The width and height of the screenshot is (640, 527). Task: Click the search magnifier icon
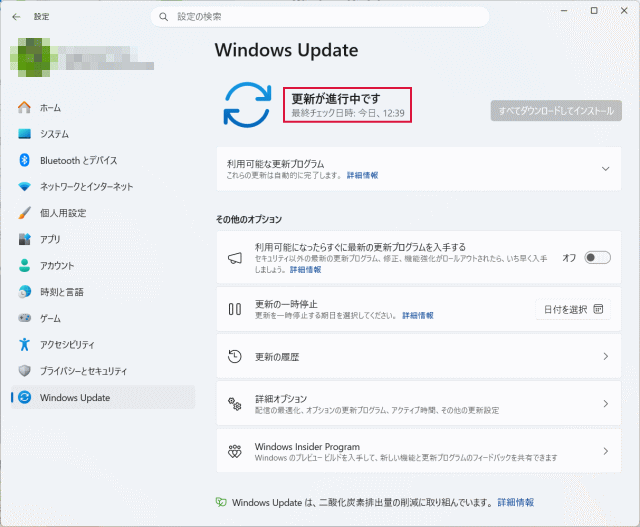point(164,17)
